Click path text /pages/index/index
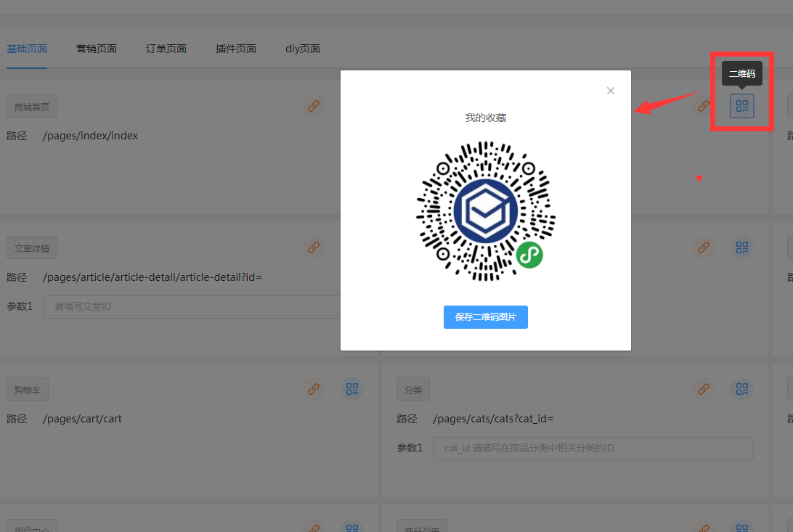Viewport: 793px width, 532px height. [x=90, y=136]
